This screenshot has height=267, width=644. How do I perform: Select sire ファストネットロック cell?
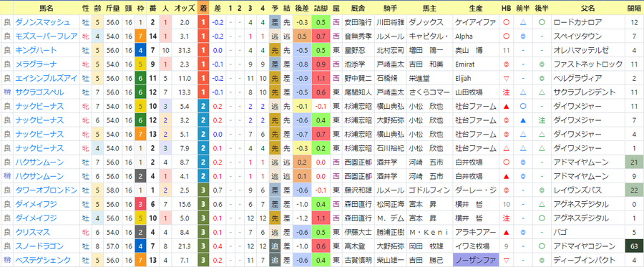pyautogui.click(x=587, y=64)
